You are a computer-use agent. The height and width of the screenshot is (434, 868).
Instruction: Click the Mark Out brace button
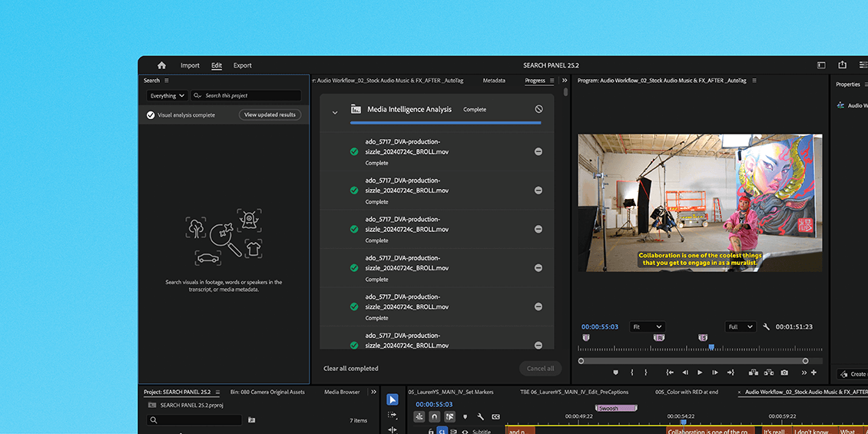pyautogui.click(x=645, y=373)
